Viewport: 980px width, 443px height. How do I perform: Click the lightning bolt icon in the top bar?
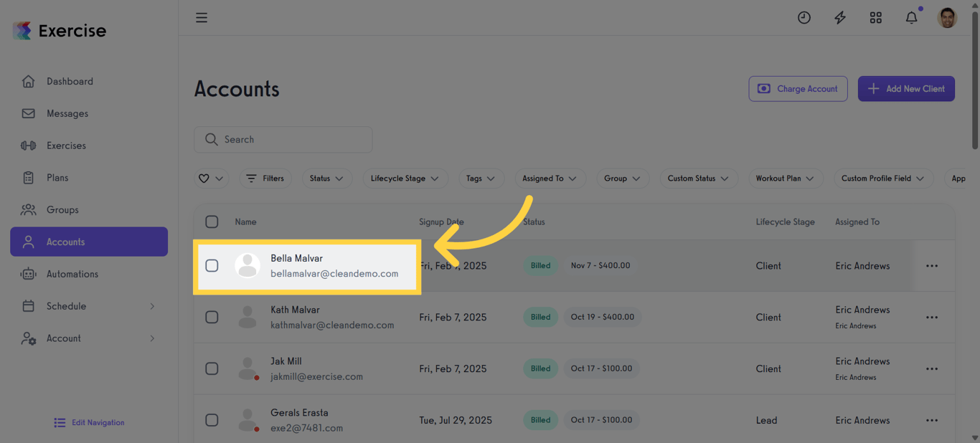839,17
